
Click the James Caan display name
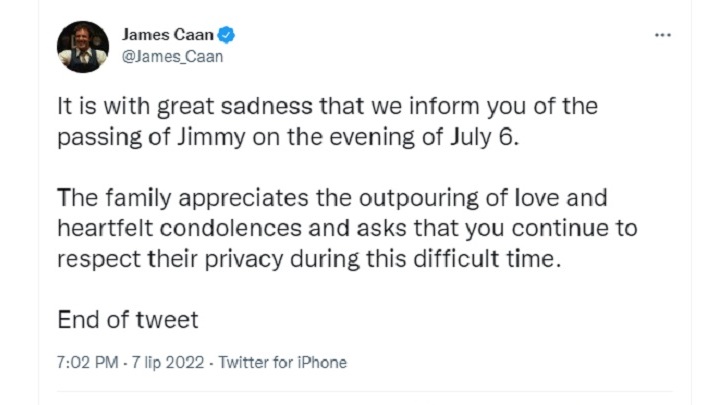pyautogui.click(x=168, y=36)
